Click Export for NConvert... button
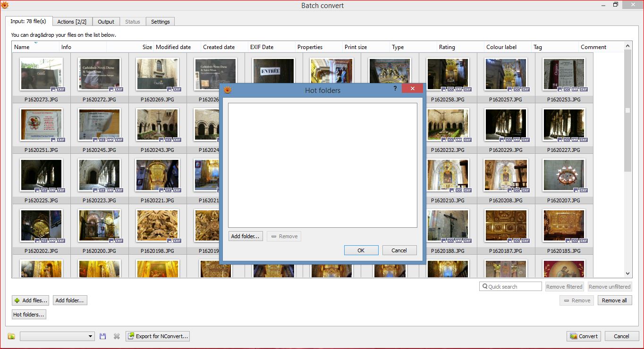The image size is (644, 349). click(x=158, y=336)
